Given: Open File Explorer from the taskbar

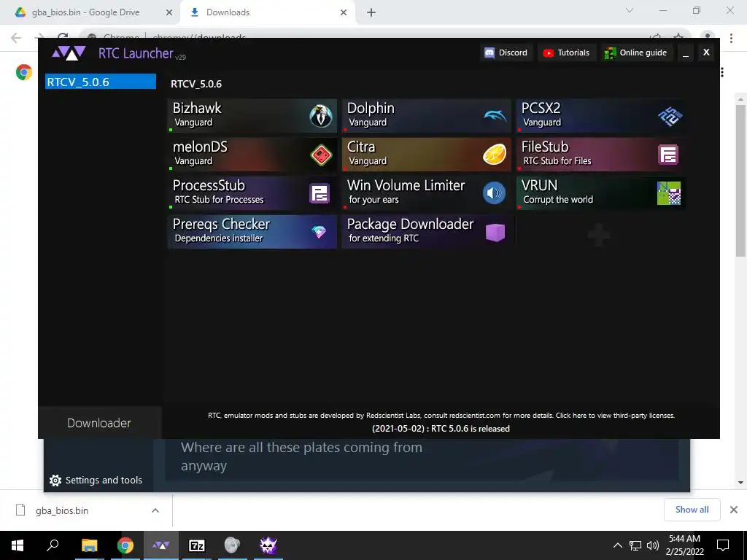Looking at the screenshot, I should pos(89,545).
